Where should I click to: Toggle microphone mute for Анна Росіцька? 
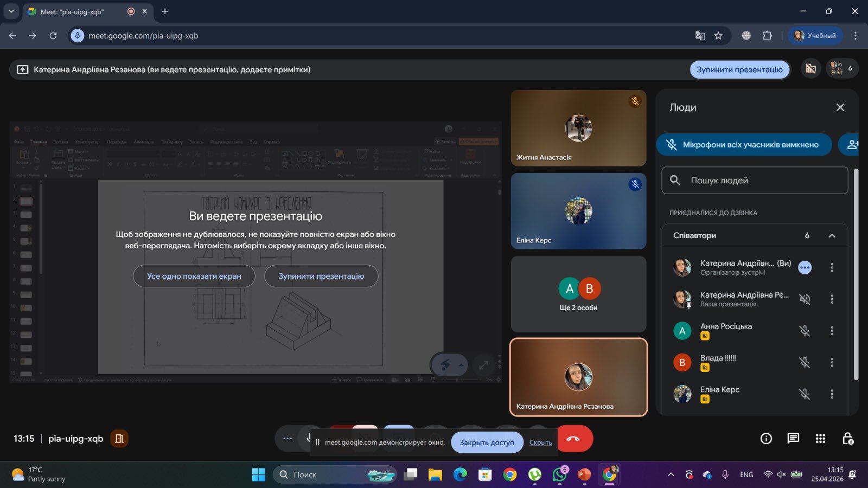805,331
